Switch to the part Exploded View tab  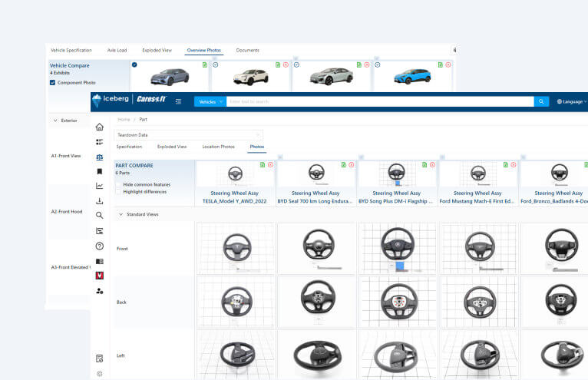[x=172, y=147]
